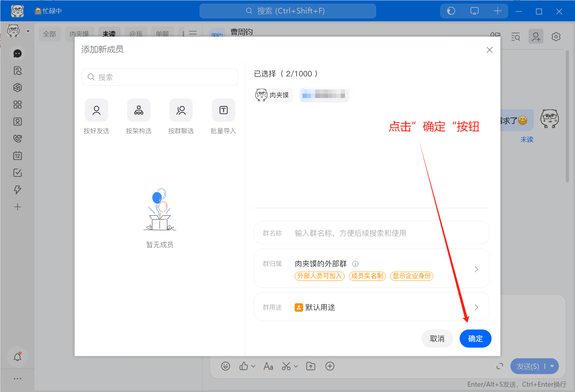Click the notification bell icon
This screenshot has height=392, width=575.
point(17,357)
